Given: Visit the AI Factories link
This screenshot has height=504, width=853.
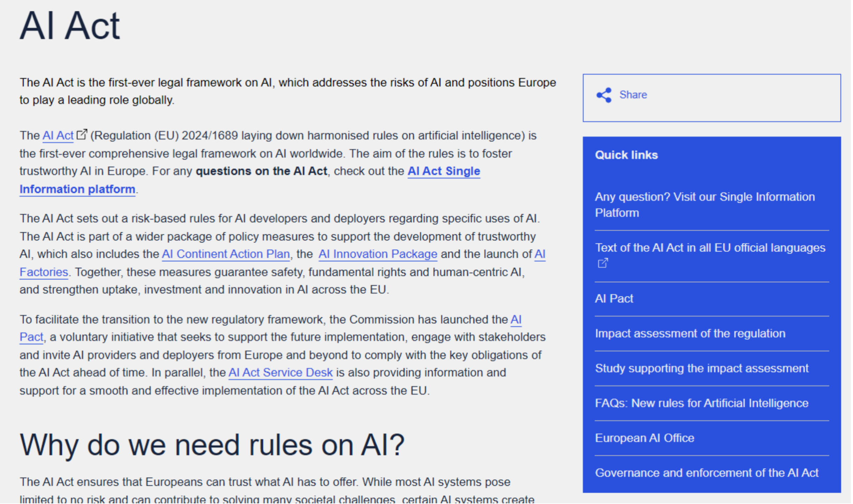Looking at the screenshot, I should click(x=44, y=272).
